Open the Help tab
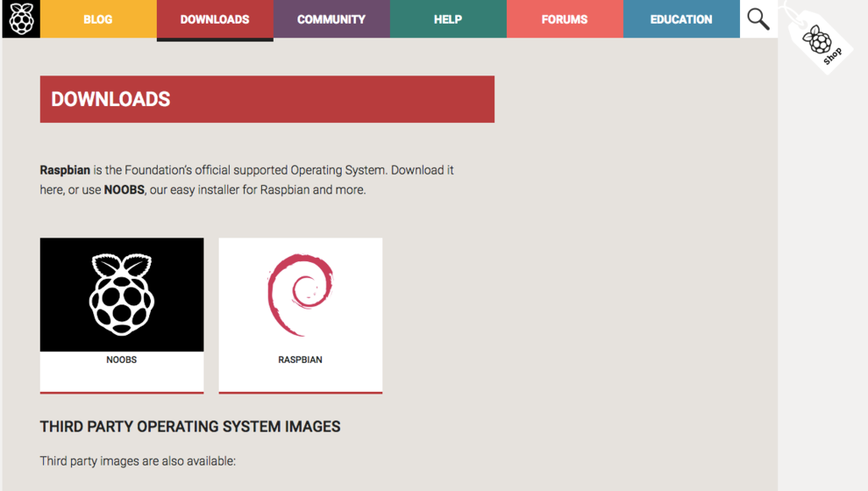Screen dimensions: 868x491 pyautogui.click(x=448, y=20)
